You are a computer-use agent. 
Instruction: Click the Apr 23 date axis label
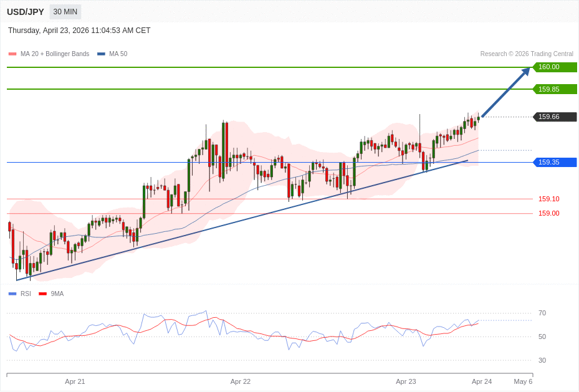(x=406, y=381)
